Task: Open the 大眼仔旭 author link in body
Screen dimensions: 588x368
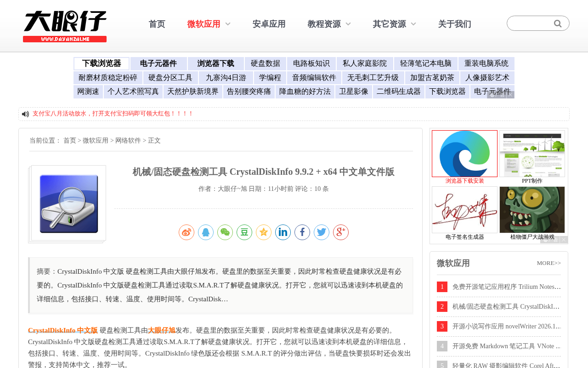Action: coord(161,330)
